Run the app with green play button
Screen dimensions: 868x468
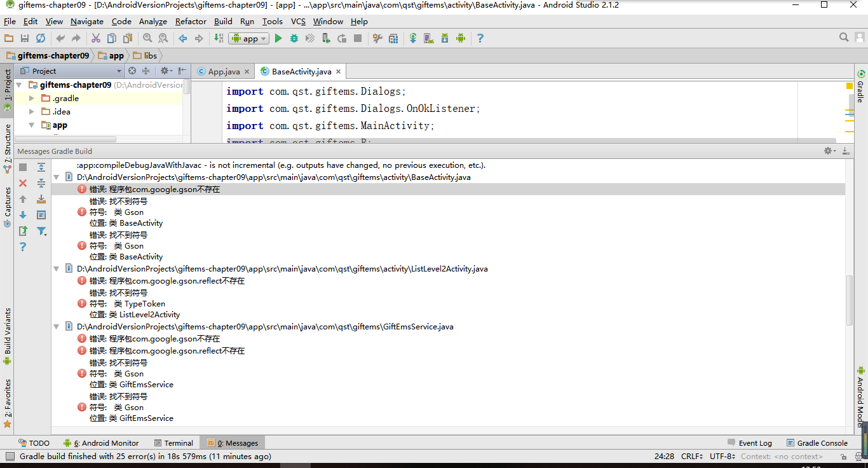coord(278,38)
